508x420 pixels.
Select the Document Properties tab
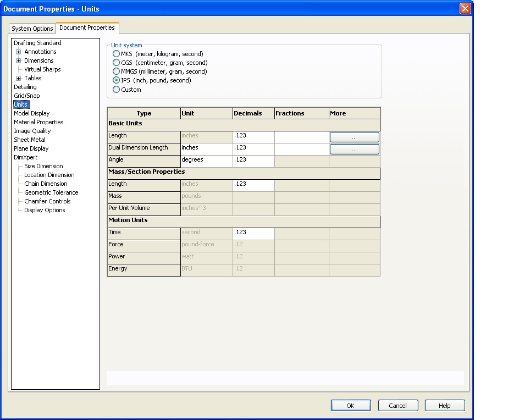tap(87, 28)
